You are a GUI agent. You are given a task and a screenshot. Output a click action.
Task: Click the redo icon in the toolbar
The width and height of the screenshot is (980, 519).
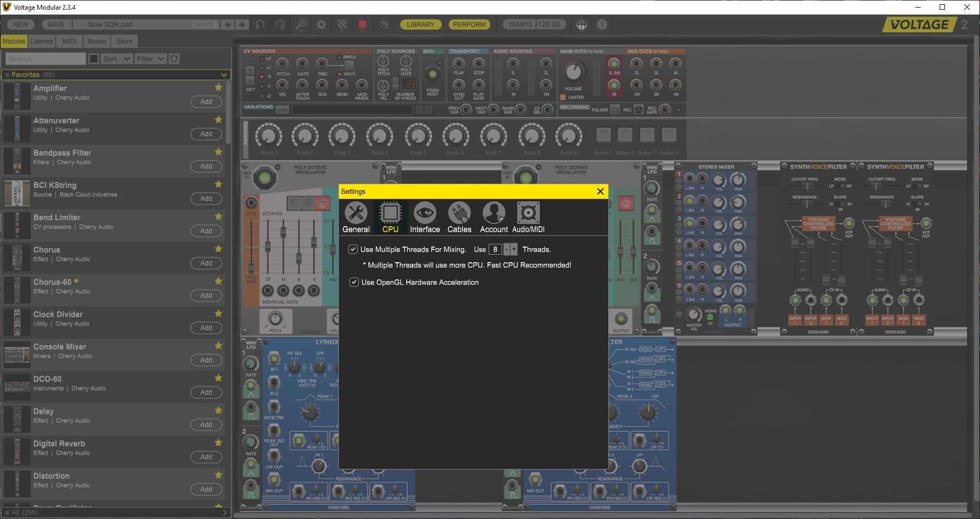pyautogui.click(x=280, y=25)
